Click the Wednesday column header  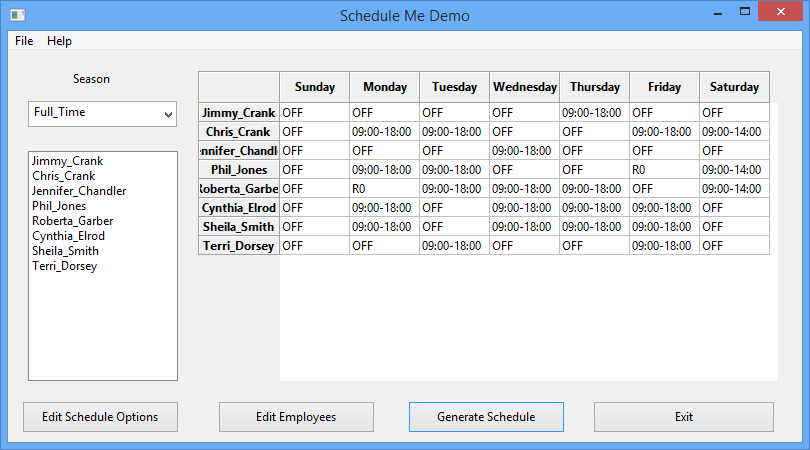(x=525, y=87)
